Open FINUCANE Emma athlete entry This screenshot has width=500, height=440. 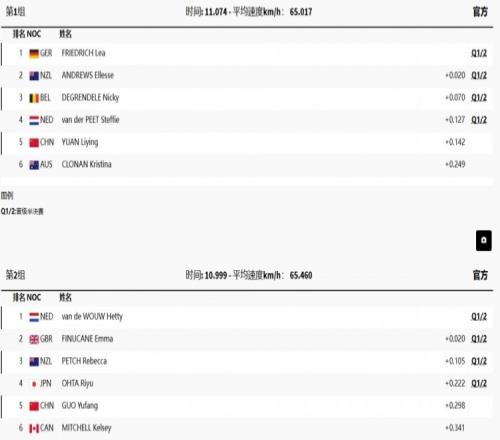[x=87, y=339]
